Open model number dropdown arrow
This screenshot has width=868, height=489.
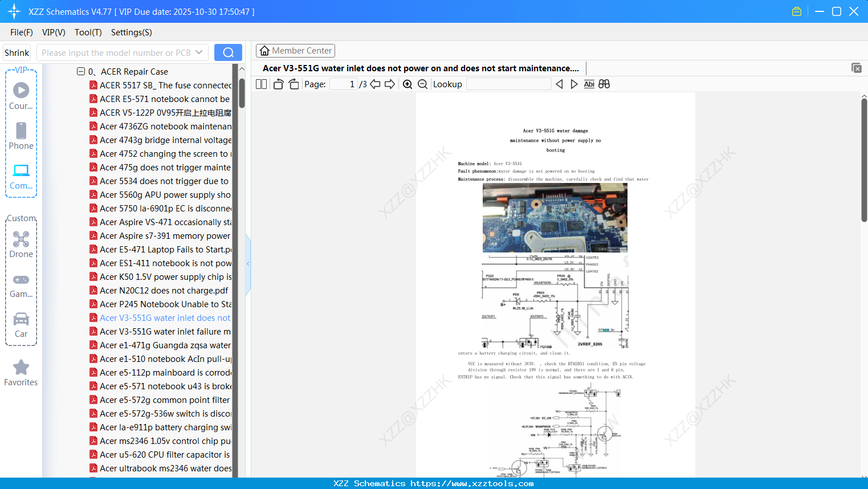199,52
